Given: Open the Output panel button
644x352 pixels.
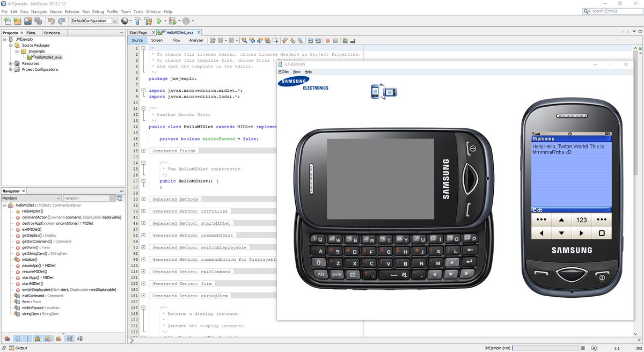Looking at the screenshot, I should point(18,348).
